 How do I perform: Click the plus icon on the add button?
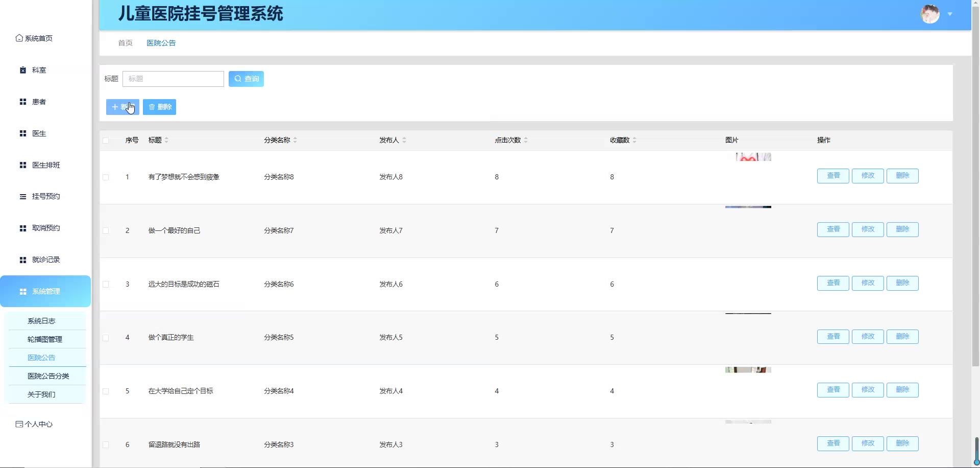(x=115, y=107)
